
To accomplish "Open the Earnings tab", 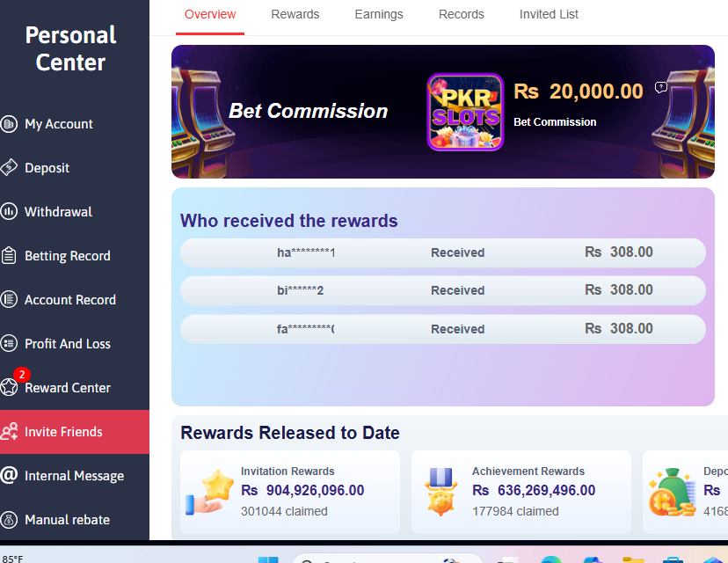I will point(379,14).
